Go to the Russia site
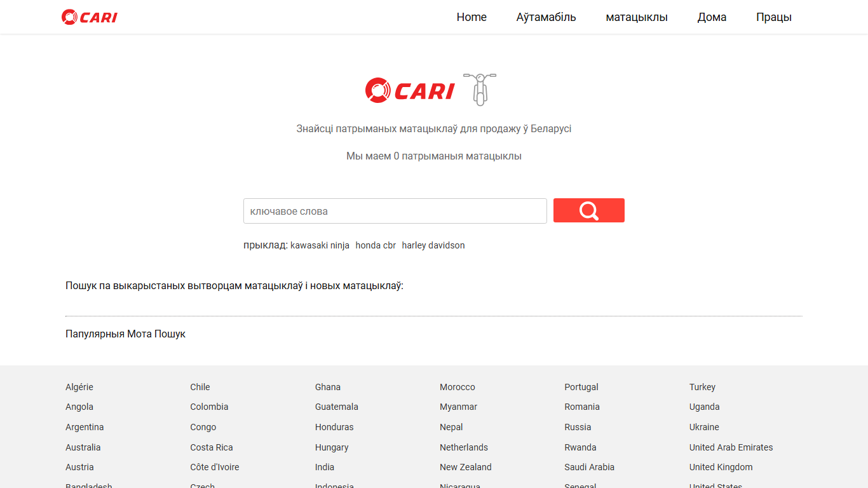 (578, 427)
